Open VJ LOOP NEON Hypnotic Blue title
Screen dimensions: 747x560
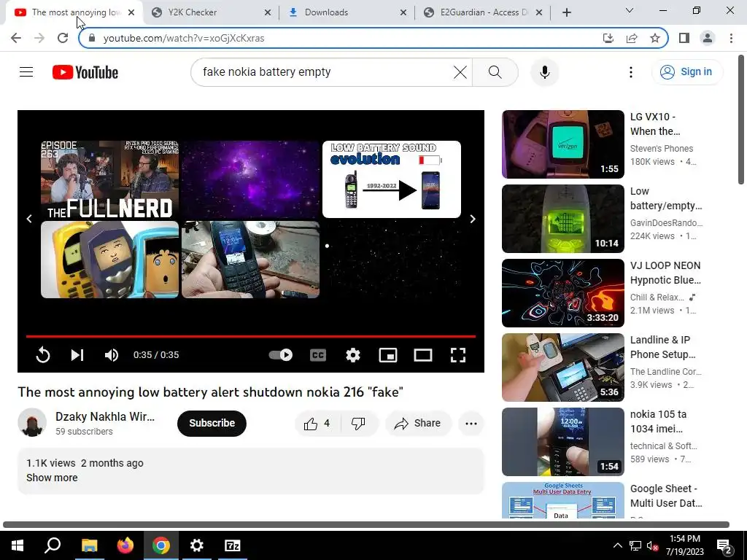665,273
